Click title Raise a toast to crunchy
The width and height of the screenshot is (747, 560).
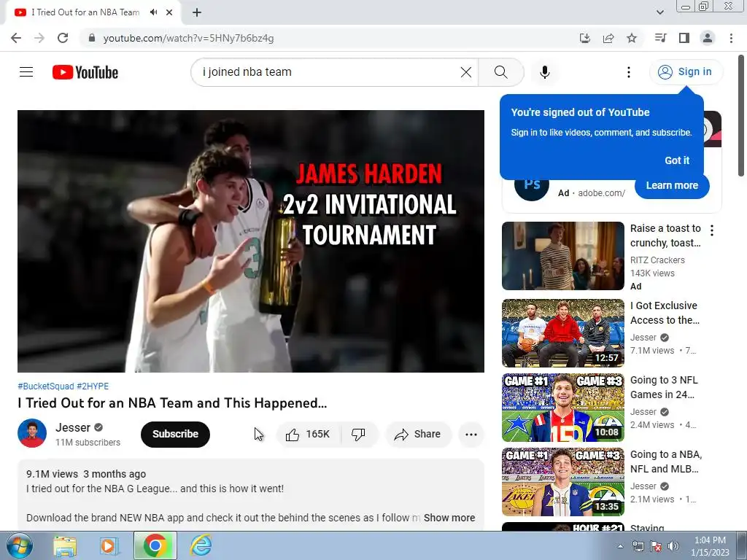(665, 236)
